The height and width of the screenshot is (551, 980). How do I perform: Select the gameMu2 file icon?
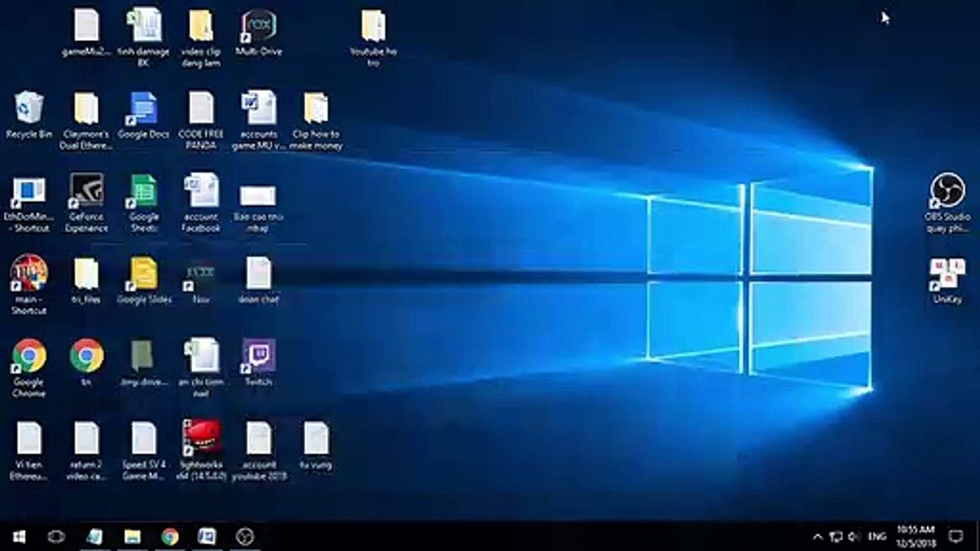click(87, 25)
